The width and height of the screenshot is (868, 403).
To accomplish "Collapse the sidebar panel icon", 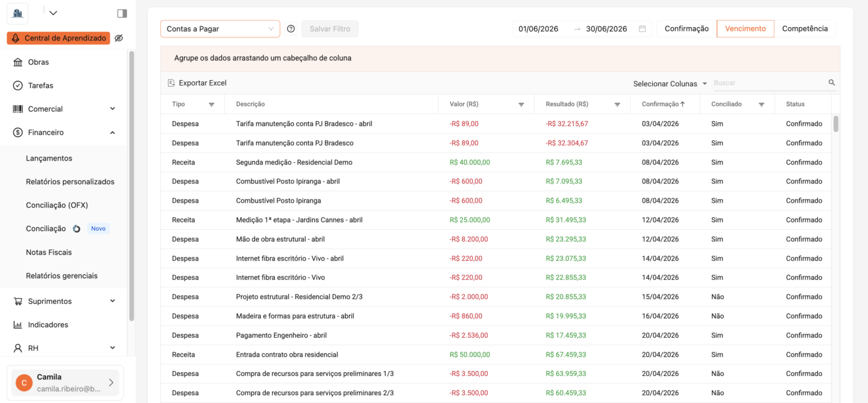I will (x=122, y=13).
